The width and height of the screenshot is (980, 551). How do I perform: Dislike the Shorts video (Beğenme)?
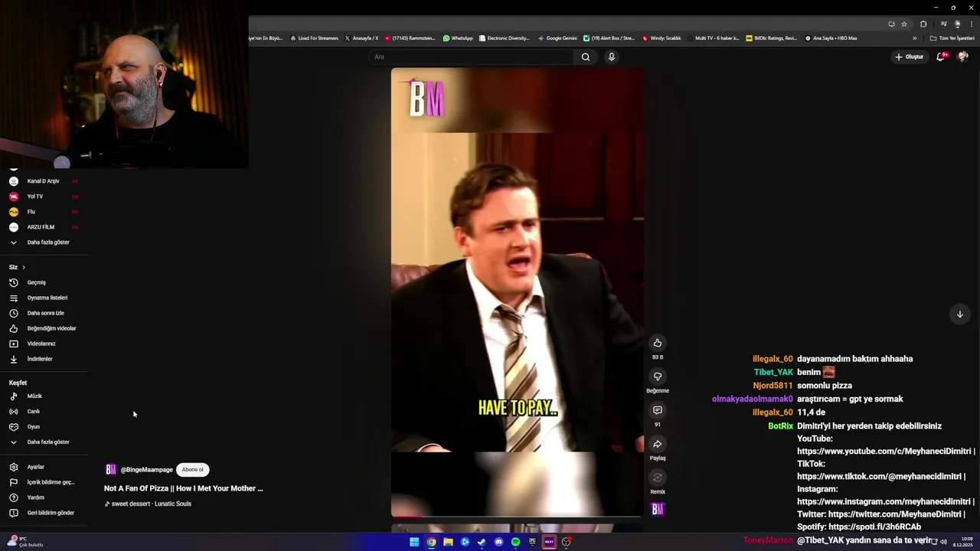(x=657, y=377)
